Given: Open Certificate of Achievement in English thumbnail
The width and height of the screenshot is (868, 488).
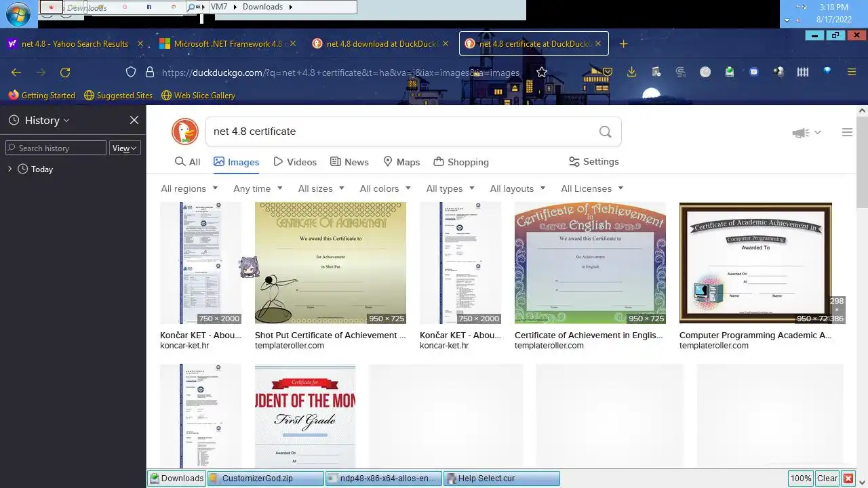Looking at the screenshot, I should point(590,263).
